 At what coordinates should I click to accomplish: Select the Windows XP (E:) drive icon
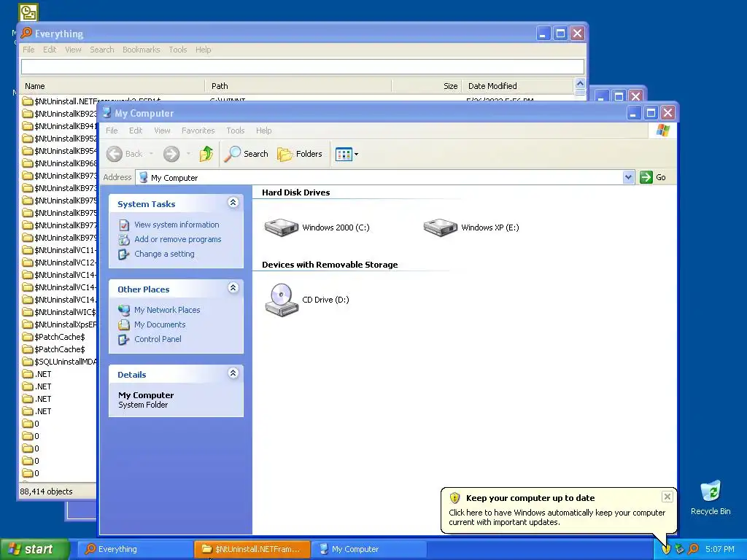click(x=440, y=227)
